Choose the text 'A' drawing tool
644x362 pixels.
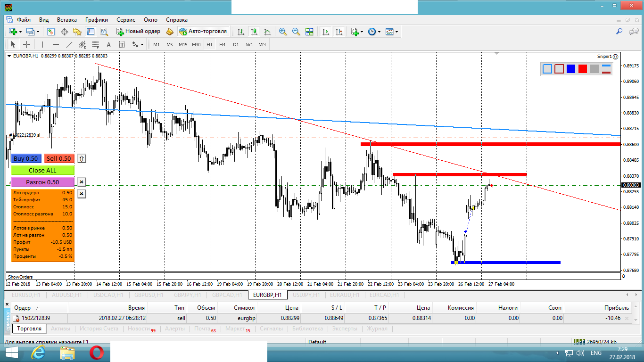point(108,44)
